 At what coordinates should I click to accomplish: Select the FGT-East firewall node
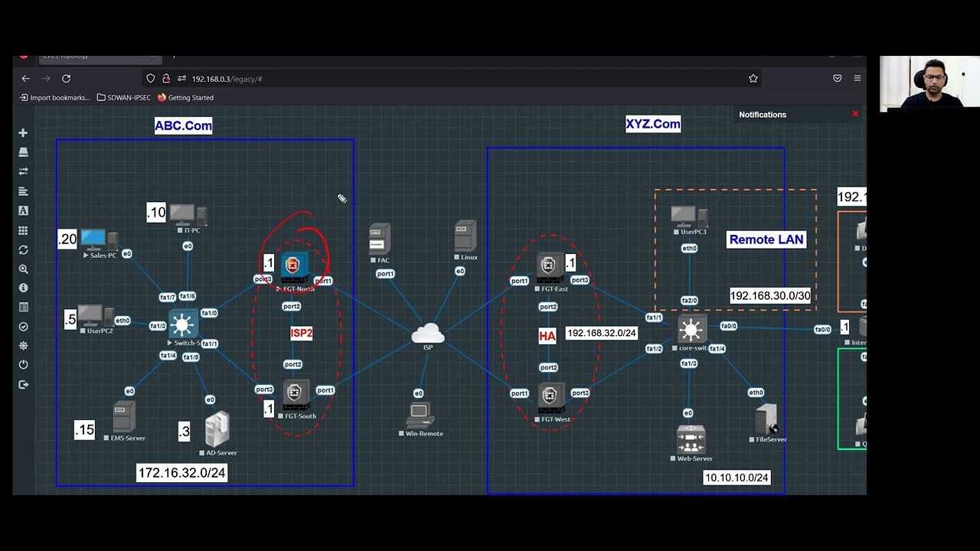click(550, 268)
